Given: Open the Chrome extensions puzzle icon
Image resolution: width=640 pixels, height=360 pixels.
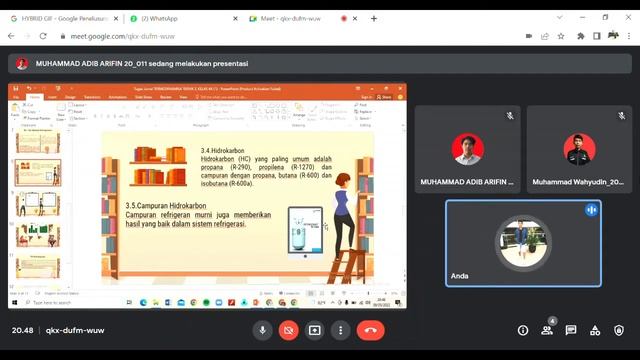Looking at the screenshot, I should (x=580, y=36).
